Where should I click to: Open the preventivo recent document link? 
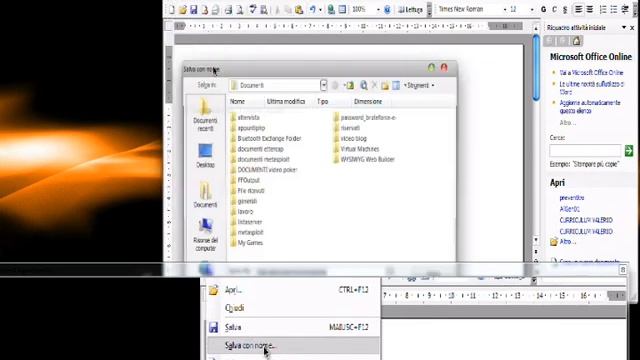click(x=571, y=198)
